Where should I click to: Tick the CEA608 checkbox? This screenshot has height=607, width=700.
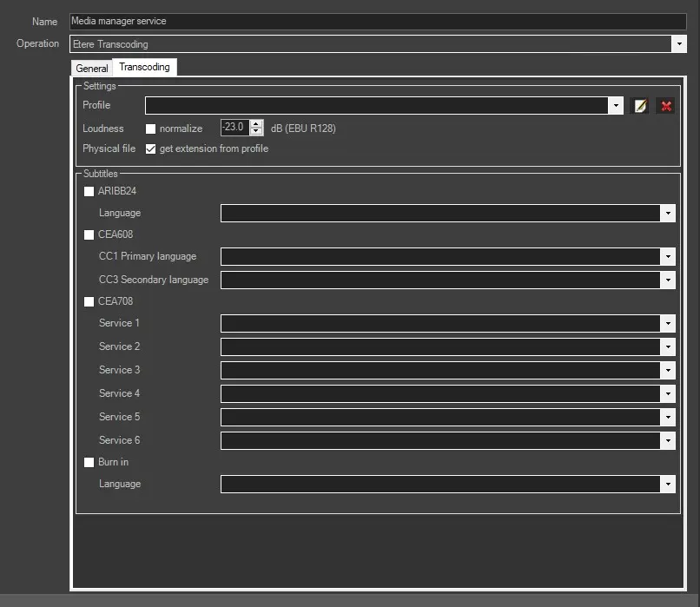(x=89, y=235)
